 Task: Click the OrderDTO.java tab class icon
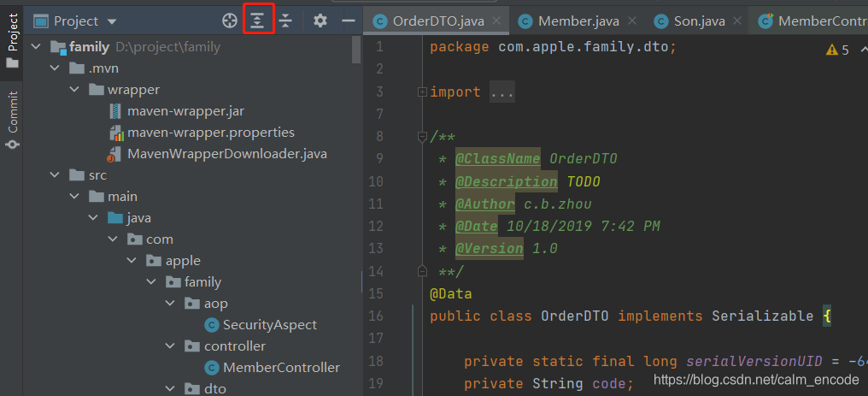coord(379,21)
